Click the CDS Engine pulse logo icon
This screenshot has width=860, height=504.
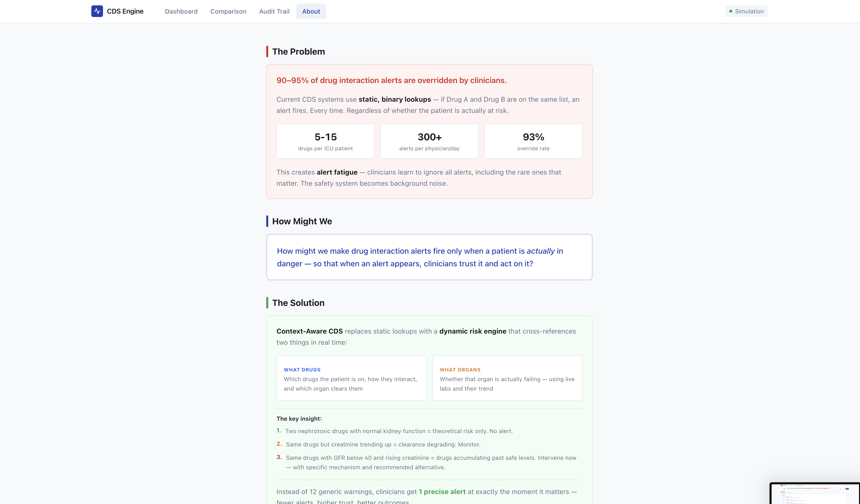point(97,11)
